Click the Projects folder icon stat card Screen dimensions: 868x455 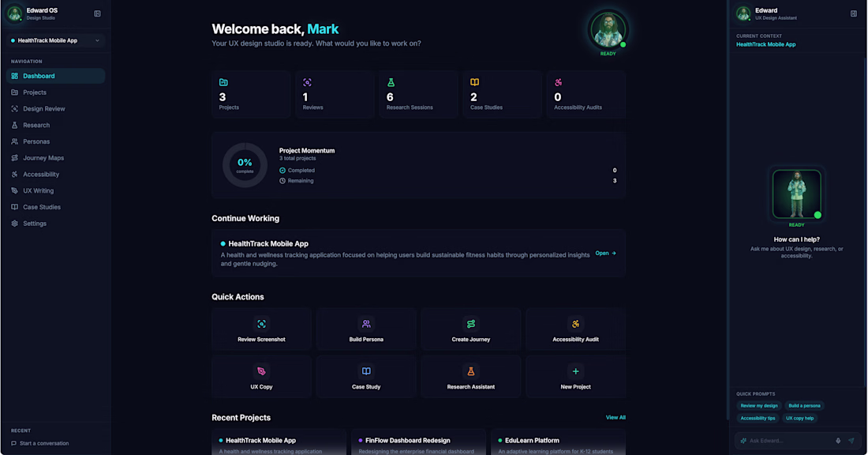tap(223, 82)
